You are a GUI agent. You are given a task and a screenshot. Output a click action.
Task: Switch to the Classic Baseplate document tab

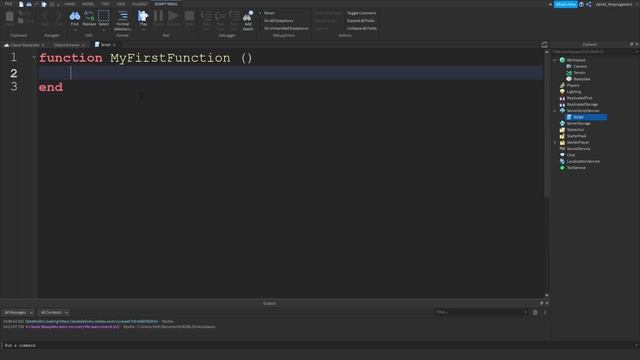[25, 45]
